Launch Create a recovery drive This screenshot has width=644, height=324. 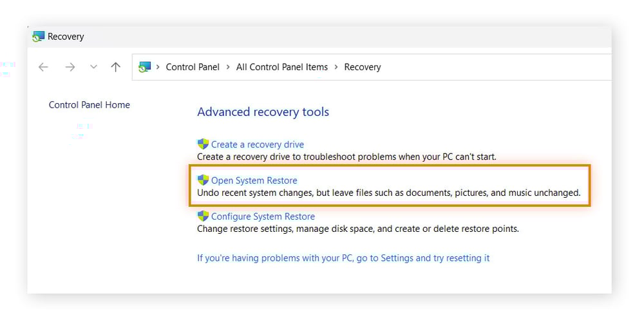coord(258,144)
